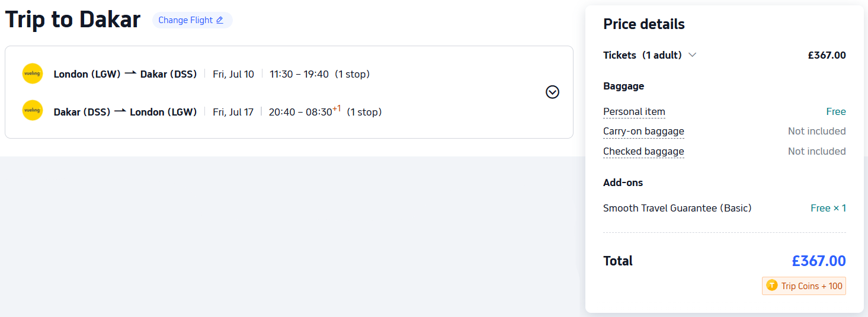Expand the Tickets (1 adult) chevron
868x317 pixels.
(692, 55)
